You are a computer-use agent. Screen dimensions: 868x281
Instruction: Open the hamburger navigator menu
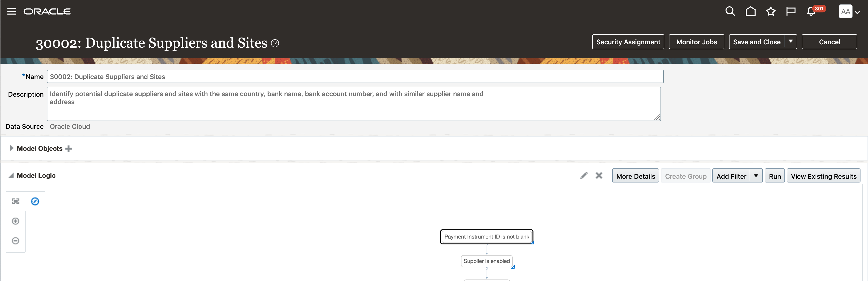pos(12,11)
